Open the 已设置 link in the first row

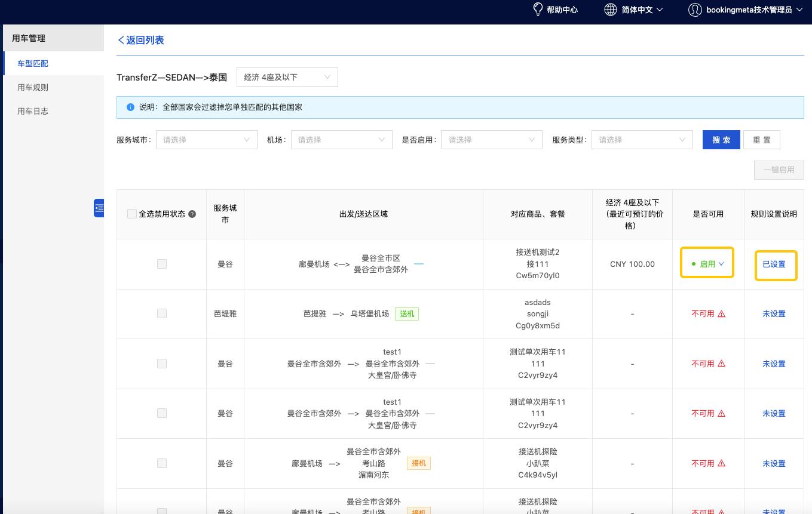(x=775, y=263)
